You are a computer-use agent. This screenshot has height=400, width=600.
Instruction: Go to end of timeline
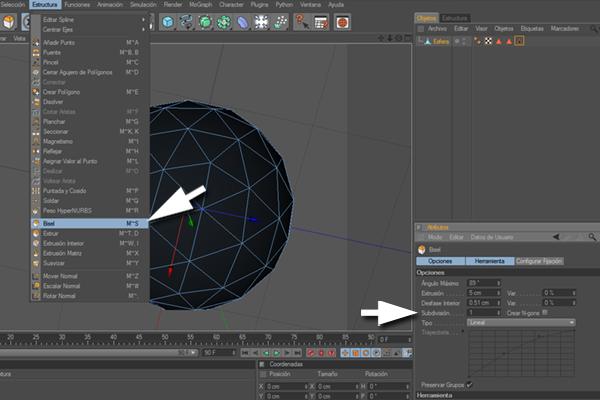(x=297, y=353)
